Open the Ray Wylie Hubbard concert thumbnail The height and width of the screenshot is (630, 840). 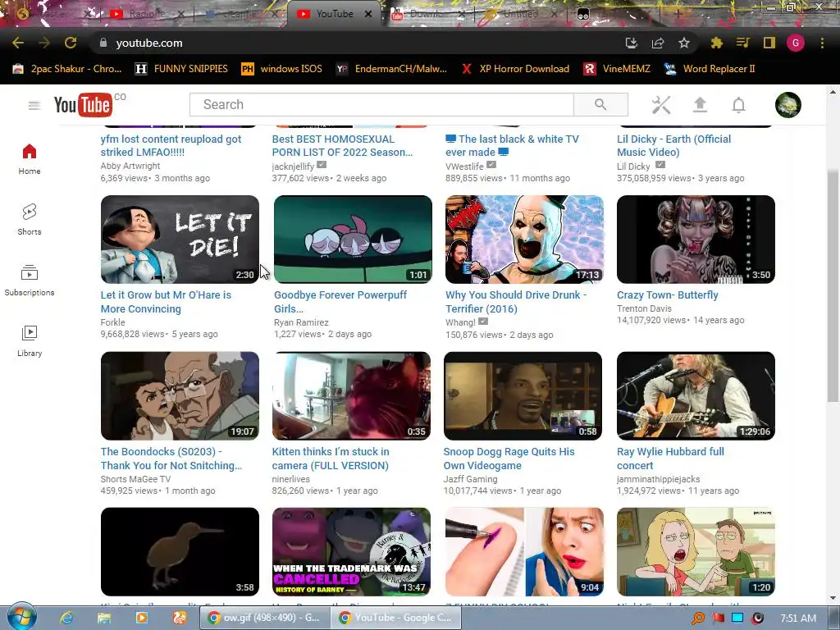tap(696, 396)
